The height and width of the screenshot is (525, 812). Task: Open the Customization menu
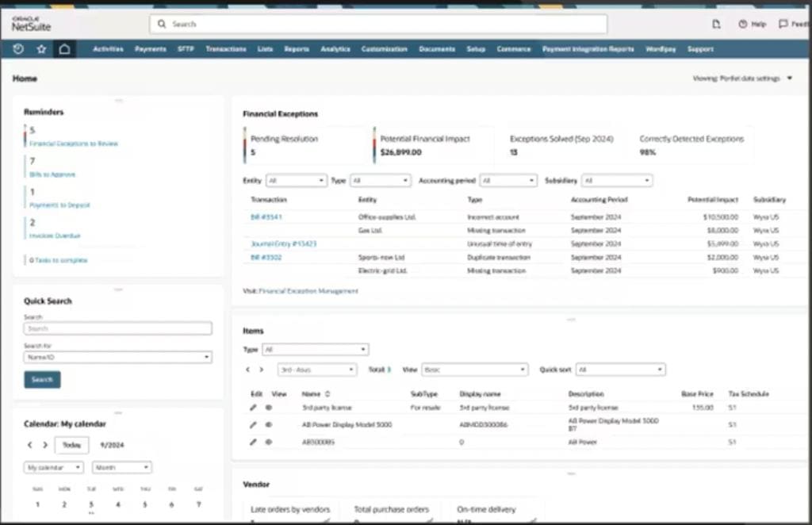[385, 49]
